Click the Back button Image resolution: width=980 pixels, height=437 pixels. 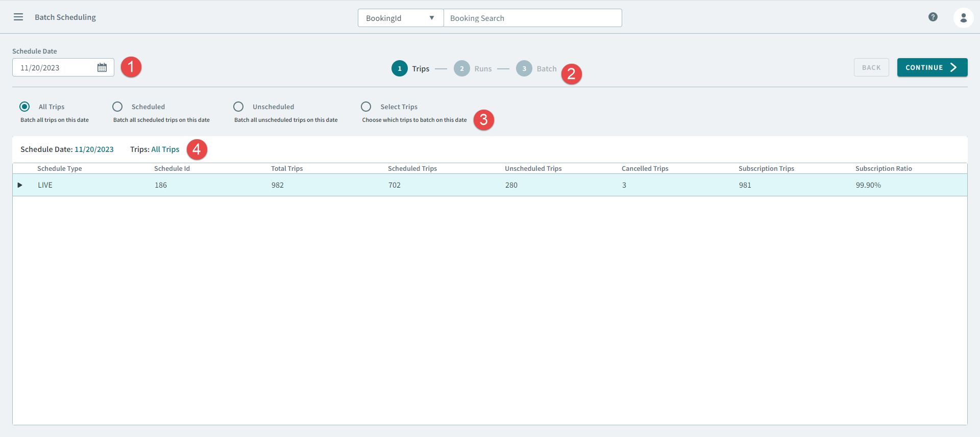point(871,67)
